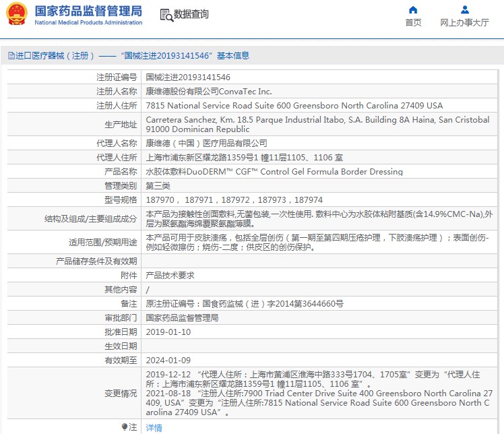Click registrant address 7815 National Service Road
504x434 pixels.
294,106
